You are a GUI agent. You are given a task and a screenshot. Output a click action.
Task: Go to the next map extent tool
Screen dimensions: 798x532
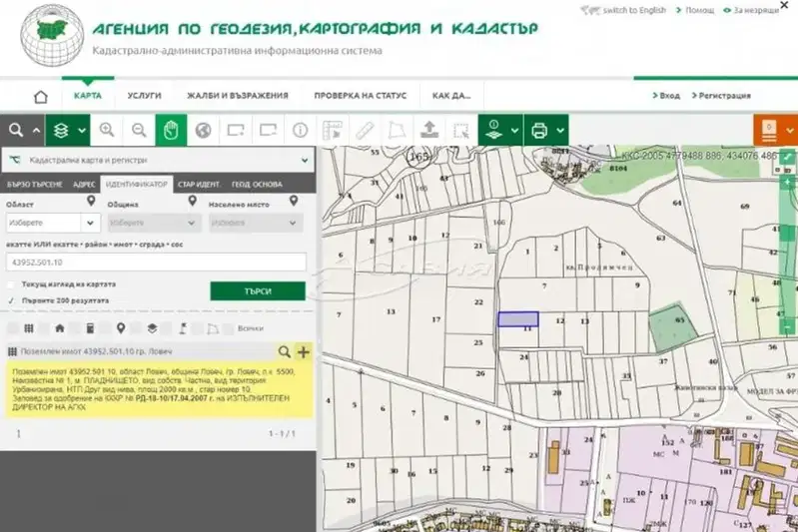point(268,130)
